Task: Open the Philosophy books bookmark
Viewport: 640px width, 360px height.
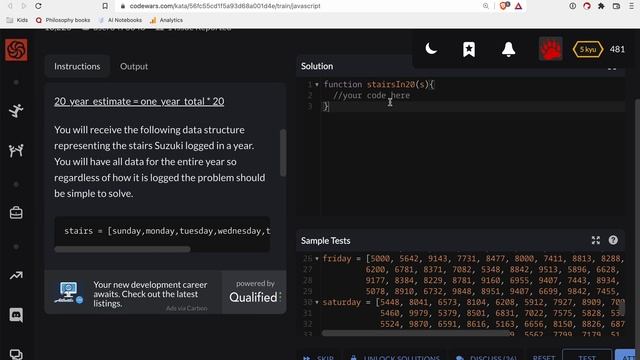Action: click(x=63, y=20)
